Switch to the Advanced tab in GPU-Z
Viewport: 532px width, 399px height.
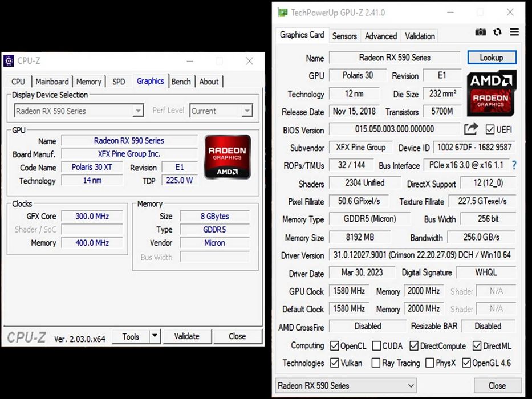click(x=381, y=36)
